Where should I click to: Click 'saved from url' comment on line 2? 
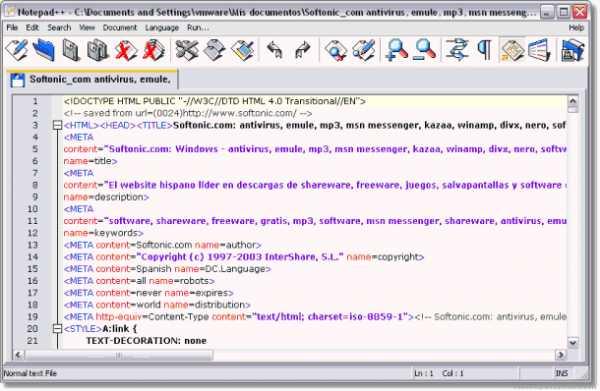click(x=188, y=113)
